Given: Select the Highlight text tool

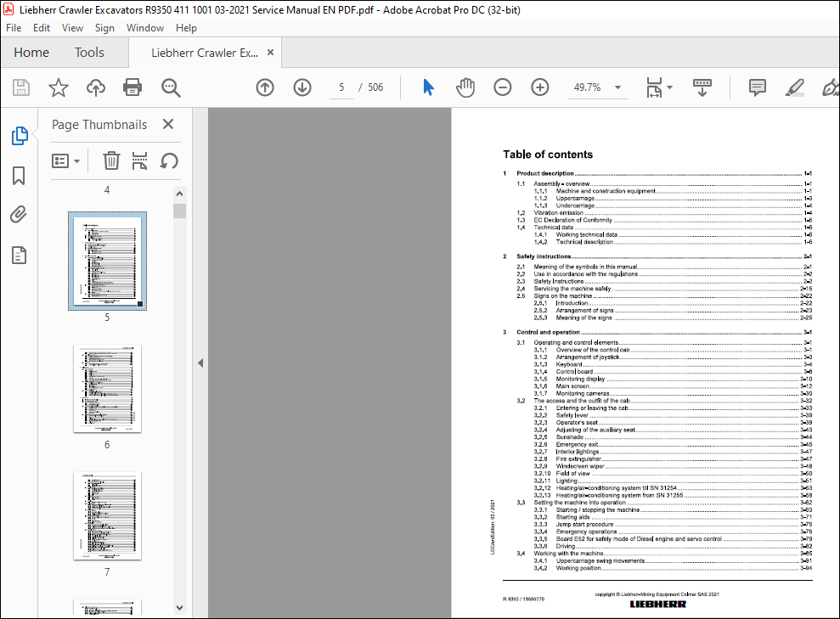Looking at the screenshot, I should pyautogui.click(x=794, y=87).
